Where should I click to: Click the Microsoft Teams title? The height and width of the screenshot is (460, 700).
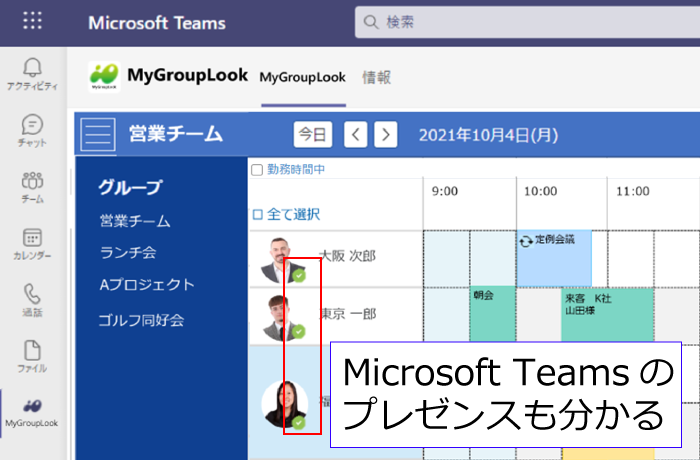pyautogui.click(x=157, y=23)
